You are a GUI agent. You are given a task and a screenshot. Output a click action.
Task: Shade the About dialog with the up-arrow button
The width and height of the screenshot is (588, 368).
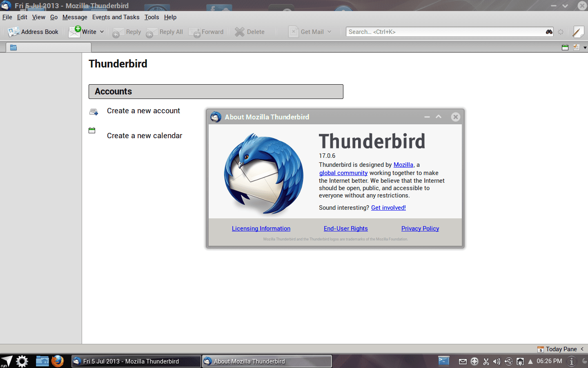(439, 117)
